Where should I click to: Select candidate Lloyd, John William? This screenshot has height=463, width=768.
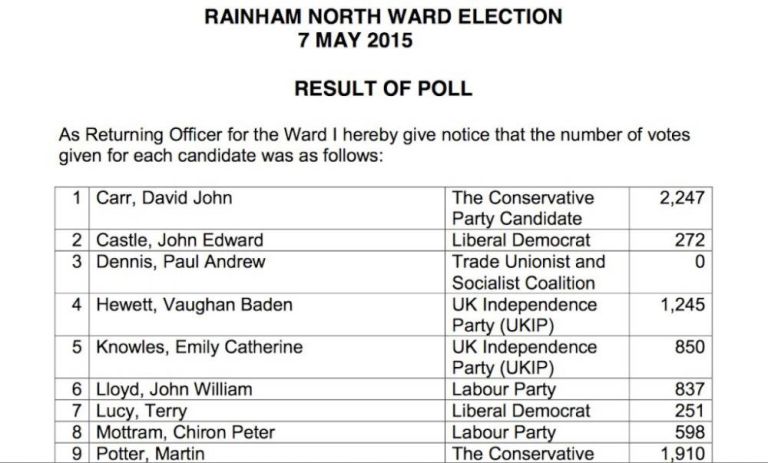point(174,389)
